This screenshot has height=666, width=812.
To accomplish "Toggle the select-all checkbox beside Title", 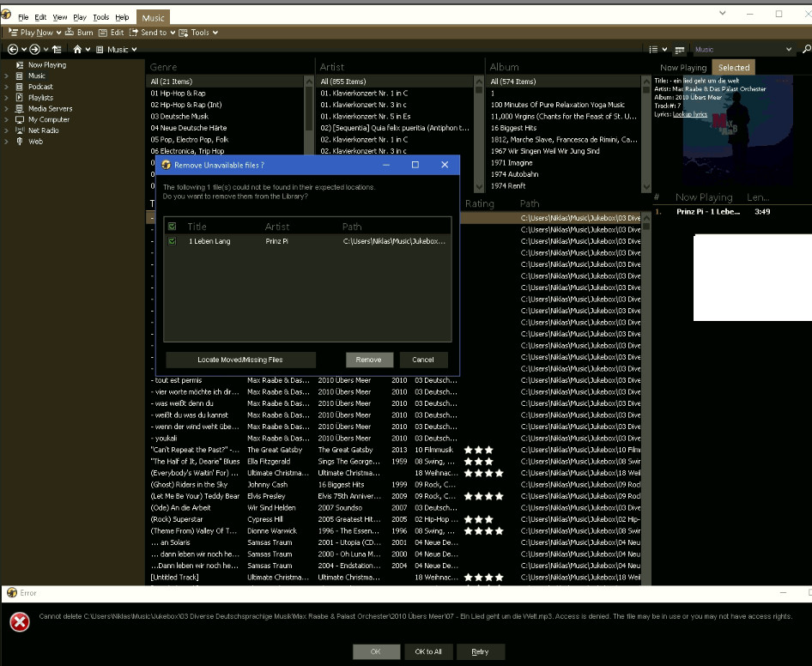I will pyautogui.click(x=173, y=227).
